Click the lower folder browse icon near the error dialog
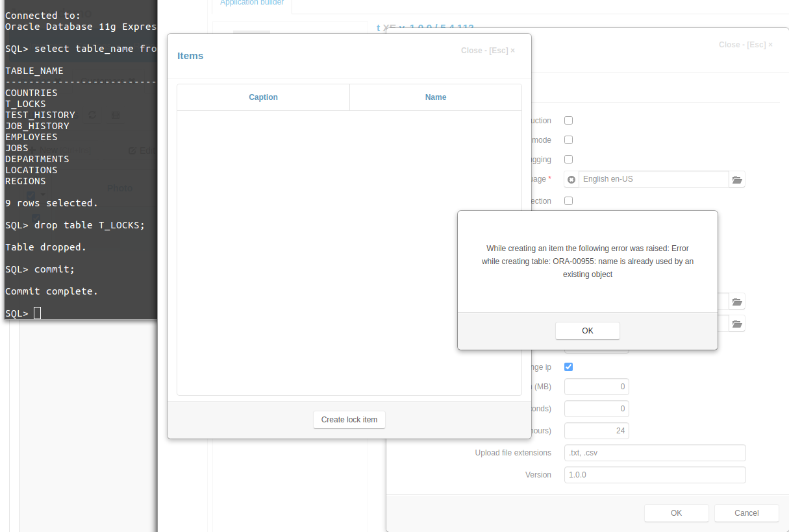 click(x=737, y=323)
